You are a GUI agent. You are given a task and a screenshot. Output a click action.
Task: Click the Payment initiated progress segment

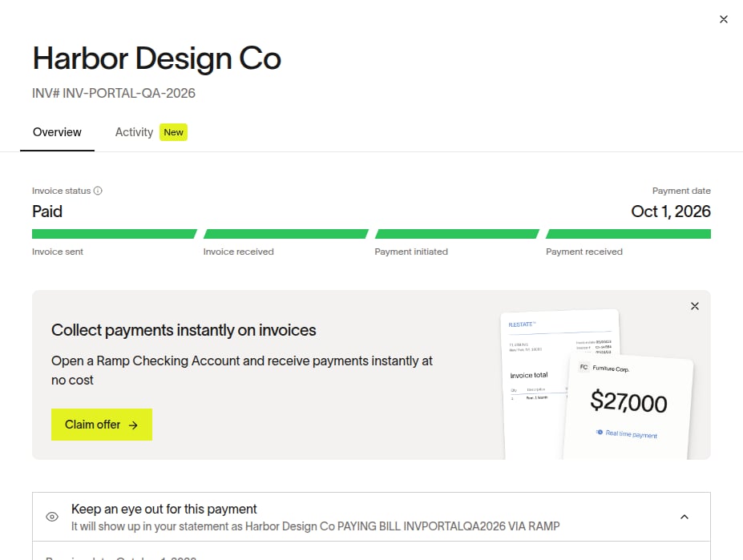(x=457, y=234)
